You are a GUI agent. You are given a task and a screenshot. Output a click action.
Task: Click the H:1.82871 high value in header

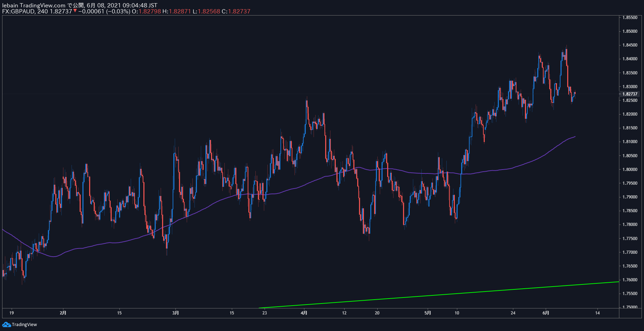(x=177, y=11)
